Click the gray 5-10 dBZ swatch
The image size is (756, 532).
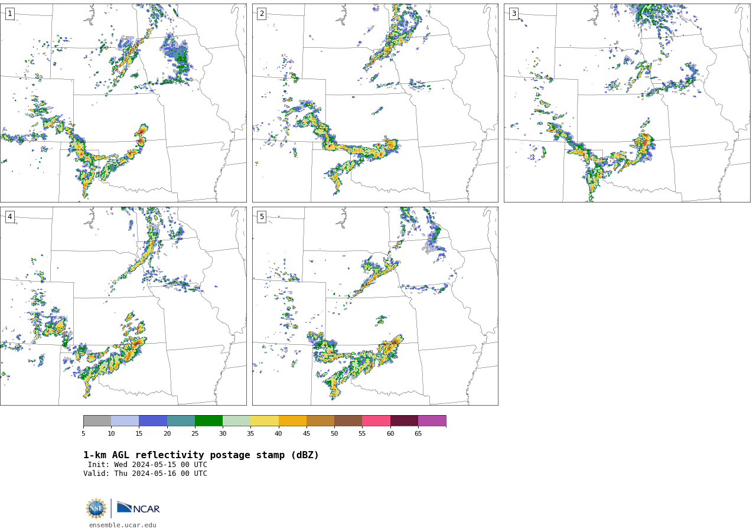(x=97, y=420)
